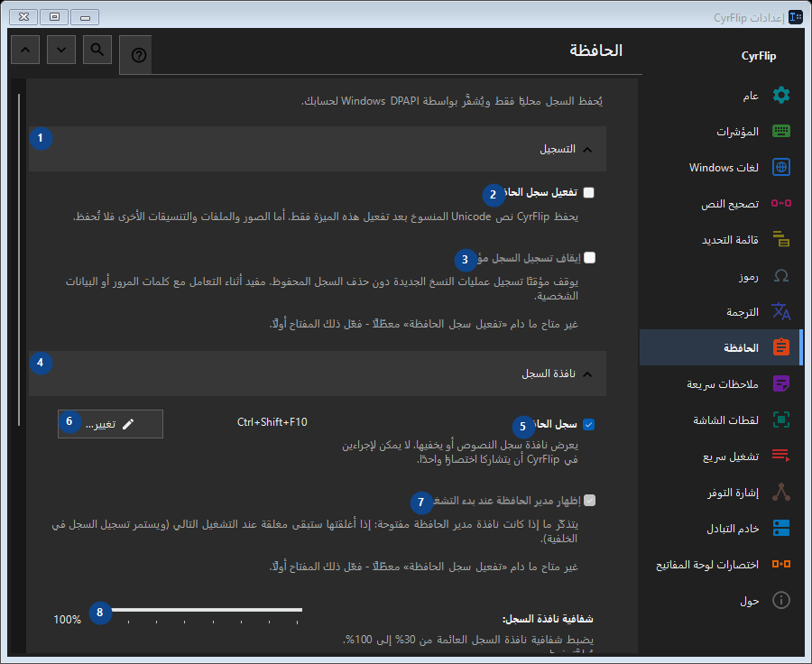The image size is (812, 664).
Task: Collapse the التسجيل section chevron
Action: point(587,150)
